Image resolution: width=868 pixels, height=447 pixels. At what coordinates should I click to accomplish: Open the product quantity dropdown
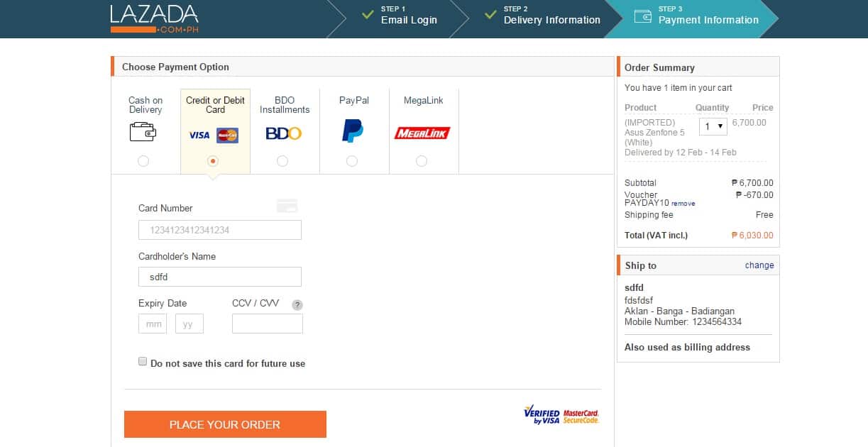coord(713,126)
